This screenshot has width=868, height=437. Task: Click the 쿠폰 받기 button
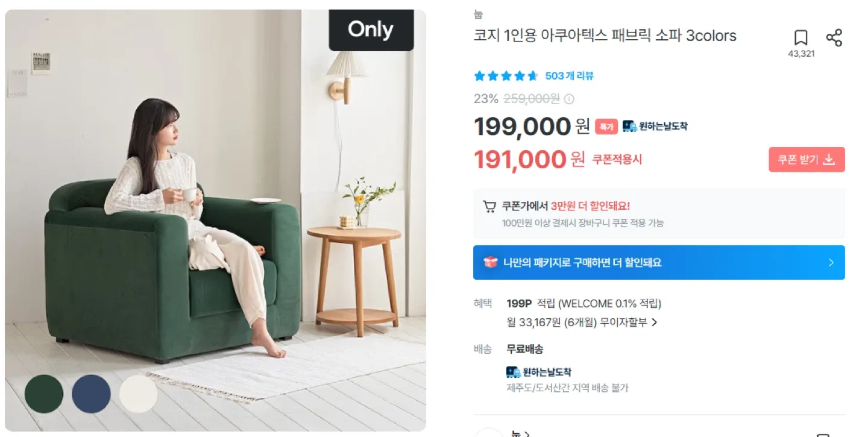click(807, 160)
